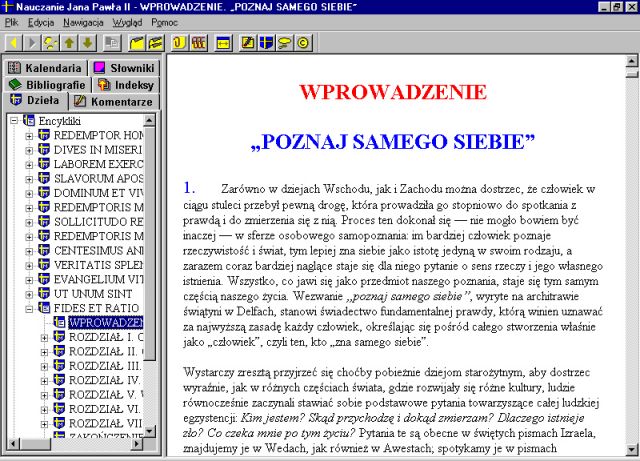Select the EVANGELIUM VIT tree item
This screenshot has height=461, width=640.
[98, 279]
